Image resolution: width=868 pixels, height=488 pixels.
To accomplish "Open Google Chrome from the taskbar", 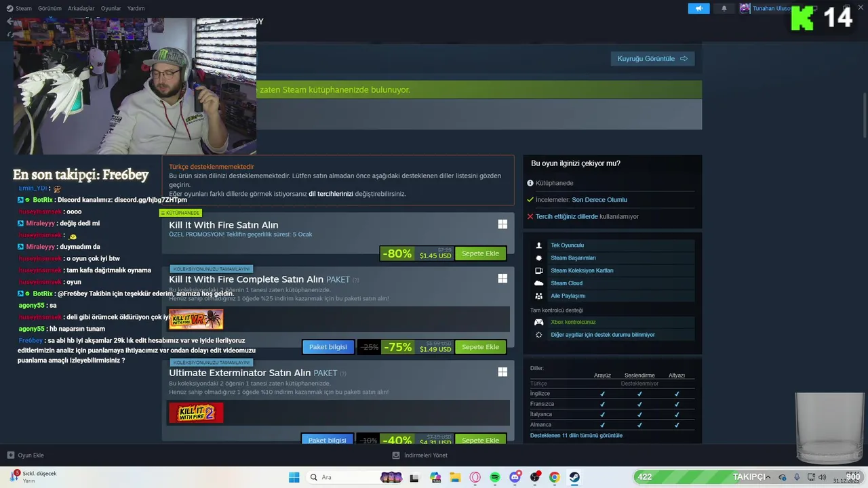I will tap(555, 477).
